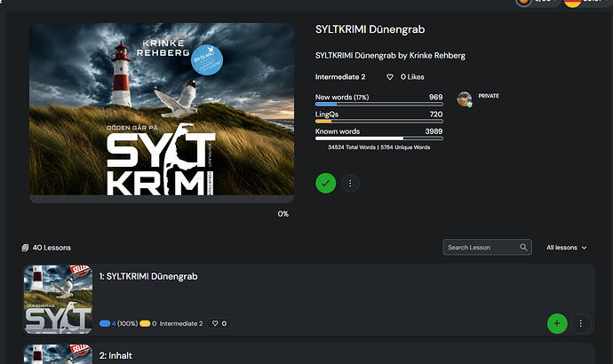Image resolution: width=613 pixels, height=364 pixels.
Task: Click the 40 Lessons stack icon
Action: [x=25, y=248]
